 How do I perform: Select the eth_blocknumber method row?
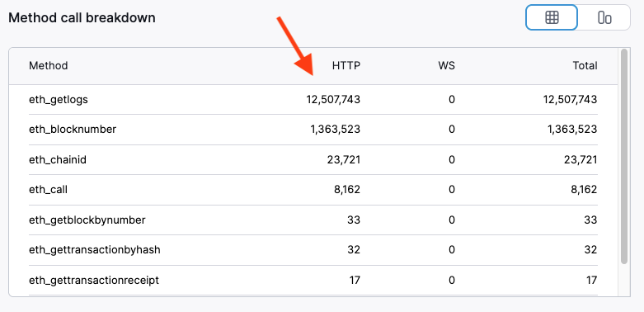click(313, 130)
